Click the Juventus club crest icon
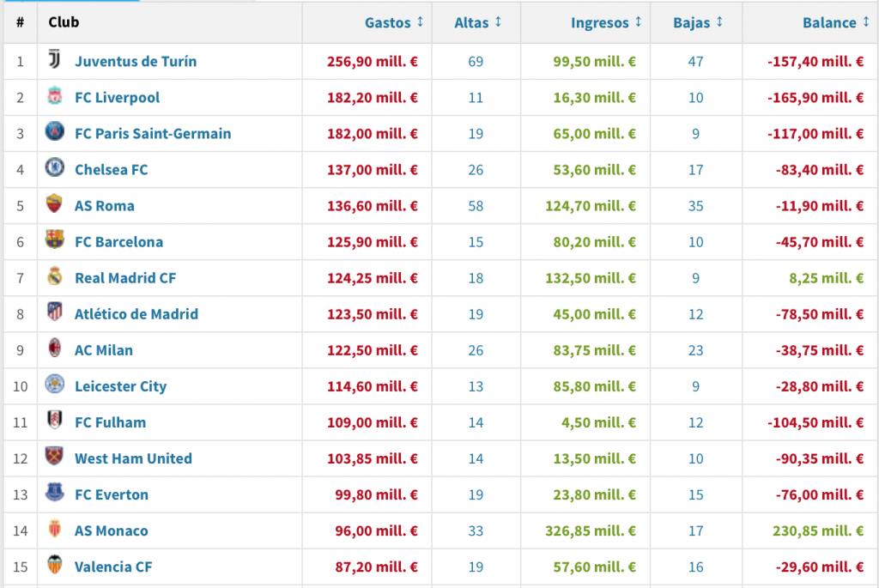This screenshot has height=588, width=879. point(54,59)
